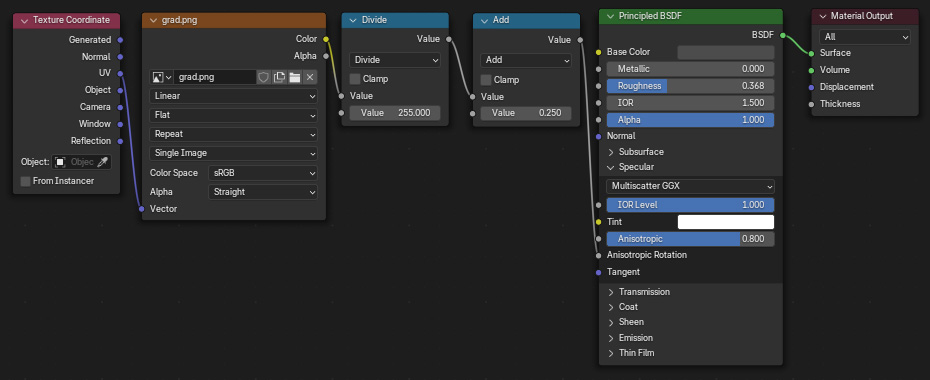The height and width of the screenshot is (380, 930).
Task: Click the Surface input socket on Material Output
Action: (x=811, y=53)
